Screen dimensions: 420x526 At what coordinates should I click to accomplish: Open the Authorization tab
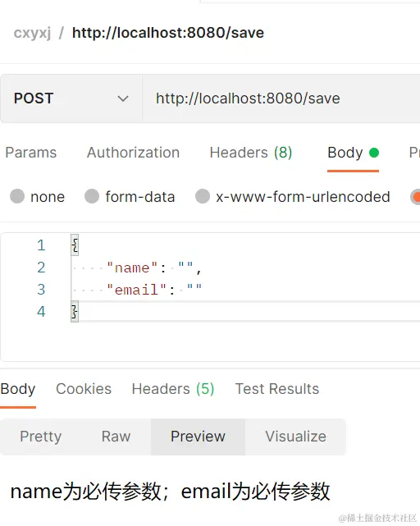(x=133, y=153)
